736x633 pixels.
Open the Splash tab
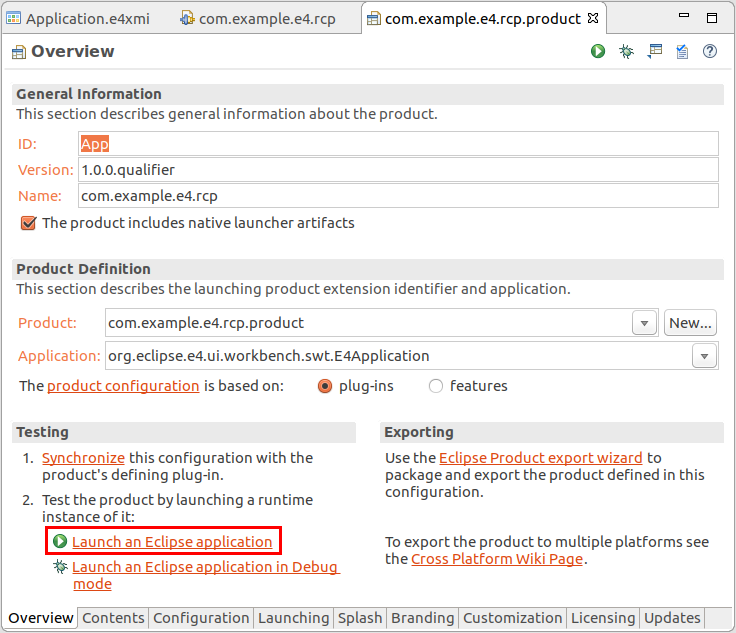click(360, 618)
